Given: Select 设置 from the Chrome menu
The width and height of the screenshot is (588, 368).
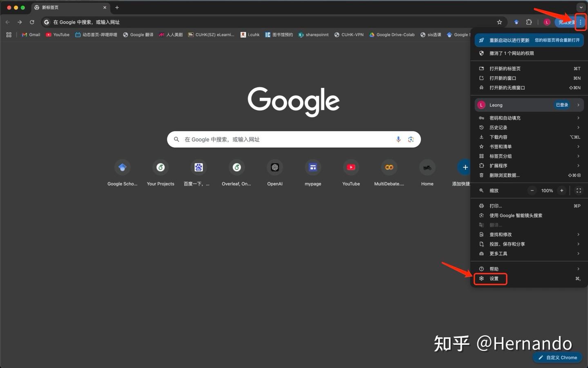Looking at the screenshot, I should coord(494,278).
